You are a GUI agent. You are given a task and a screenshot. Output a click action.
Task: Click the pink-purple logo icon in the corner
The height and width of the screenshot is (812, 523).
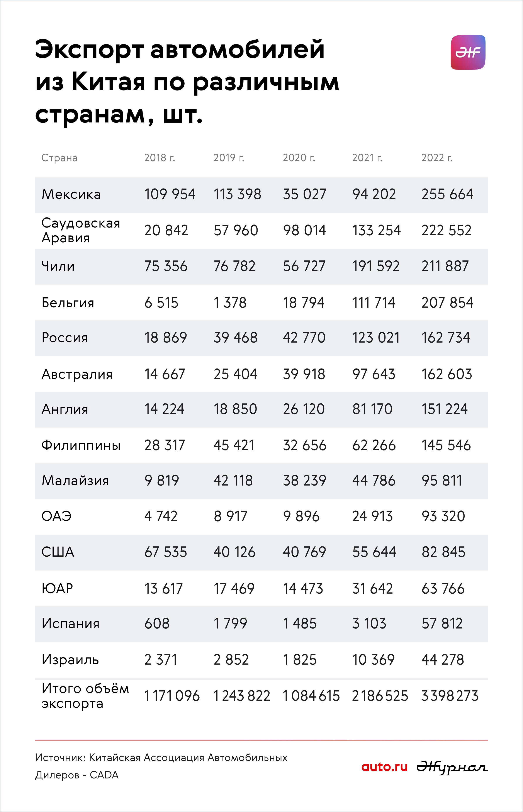pos(468,52)
